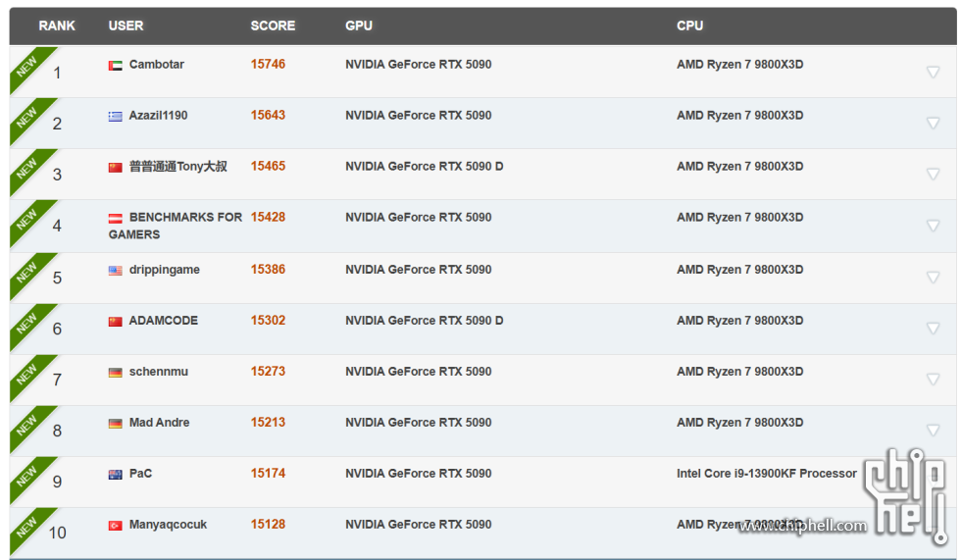
Task: Click the NEW ribbon on rank 3
Action: tap(28, 168)
